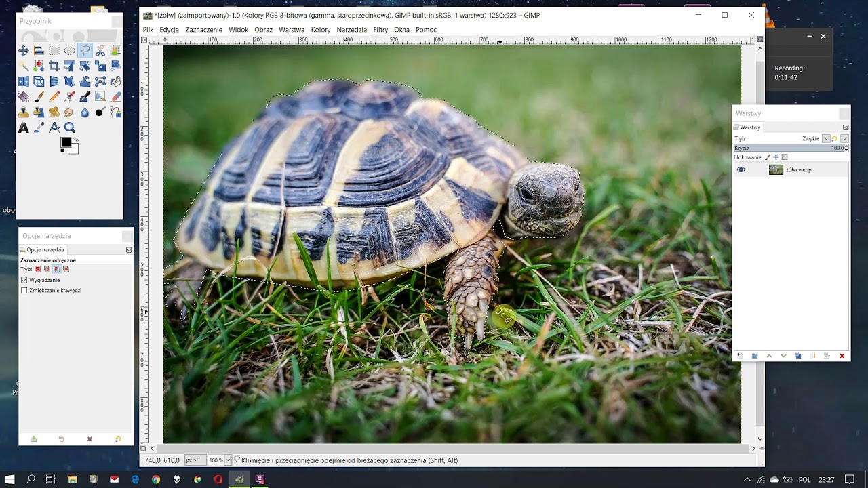Open the Opcje narzędzia tab configuration menu
Image resolution: width=868 pixels, height=488 pixels.
129,250
